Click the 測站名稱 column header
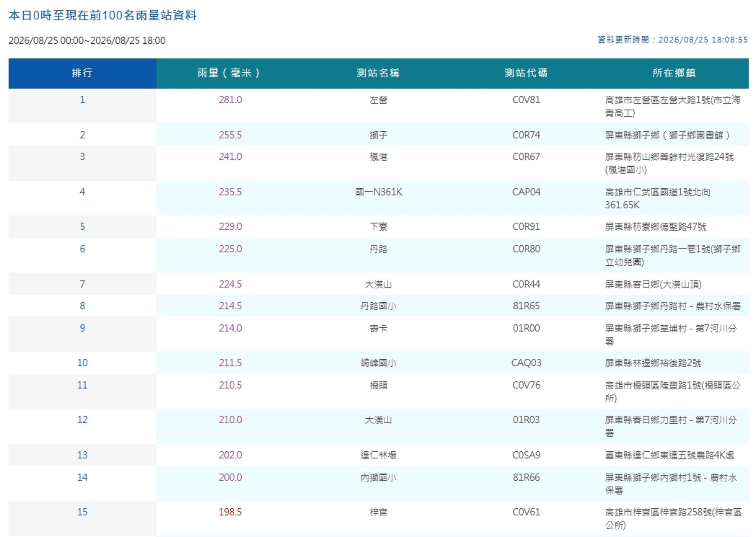 point(378,73)
